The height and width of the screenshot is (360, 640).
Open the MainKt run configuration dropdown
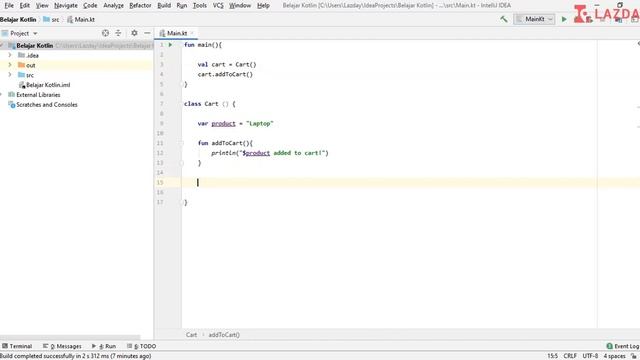click(x=534, y=19)
